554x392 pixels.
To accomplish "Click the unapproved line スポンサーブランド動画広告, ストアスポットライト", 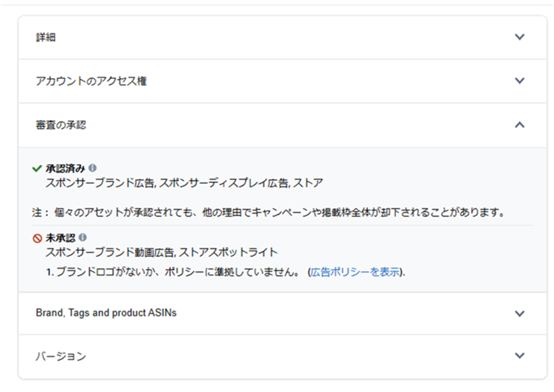I will [x=161, y=252].
